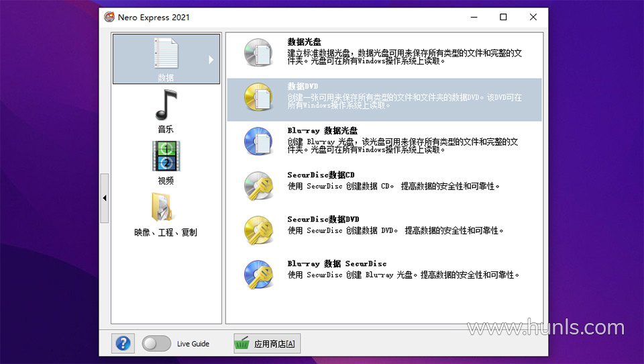Select the 数据光盘 title text
The height and width of the screenshot is (364, 644).
click(x=305, y=42)
